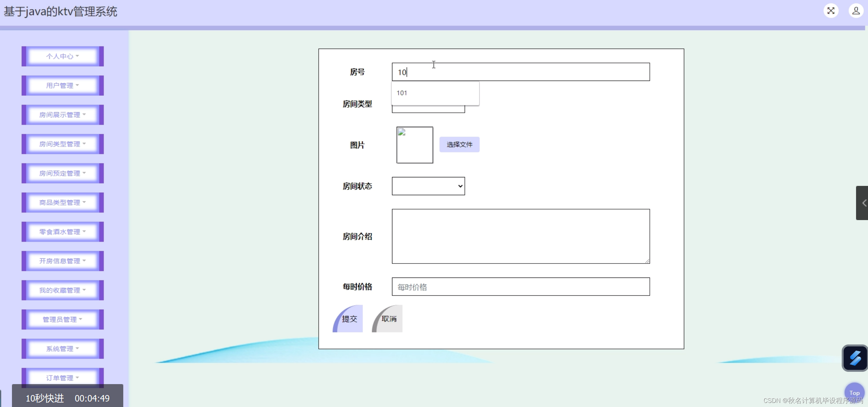Click the blue lightning floating app icon
Screen dimensions: 868x407
[855, 358]
